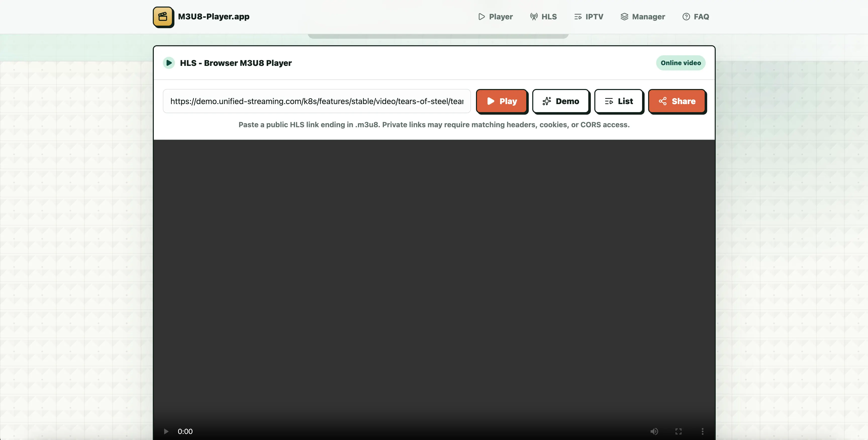
Task: Focus the m3u8 URL input field
Action: click(x=317, y=101)
